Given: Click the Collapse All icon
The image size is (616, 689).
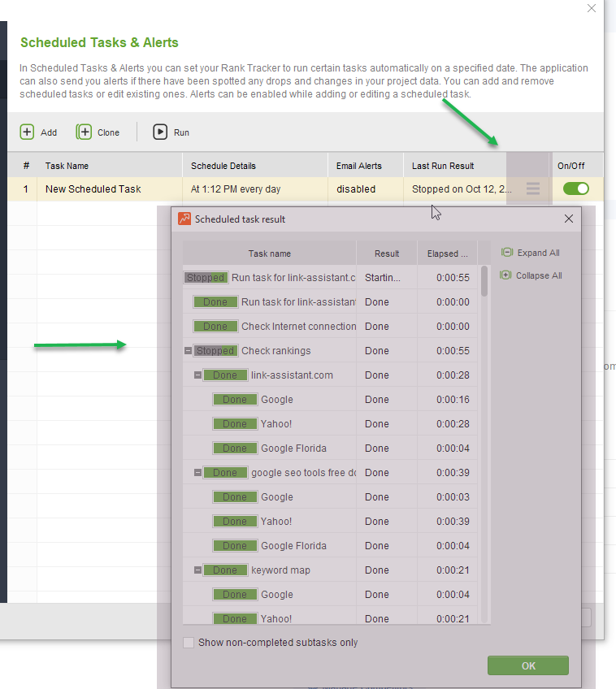Looking at the screenshot, I should pos(506,275).
